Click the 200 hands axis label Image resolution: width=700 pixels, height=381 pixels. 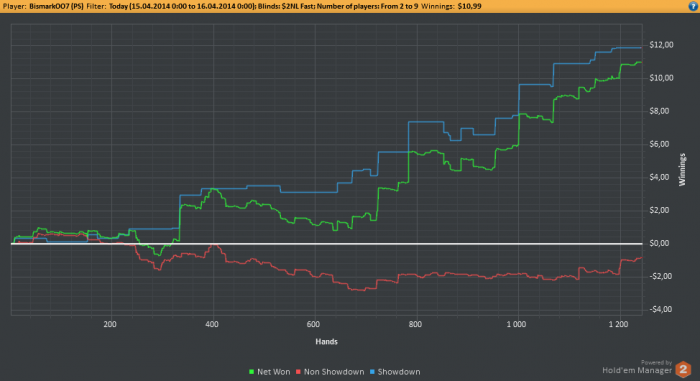(x=110, y=324)
